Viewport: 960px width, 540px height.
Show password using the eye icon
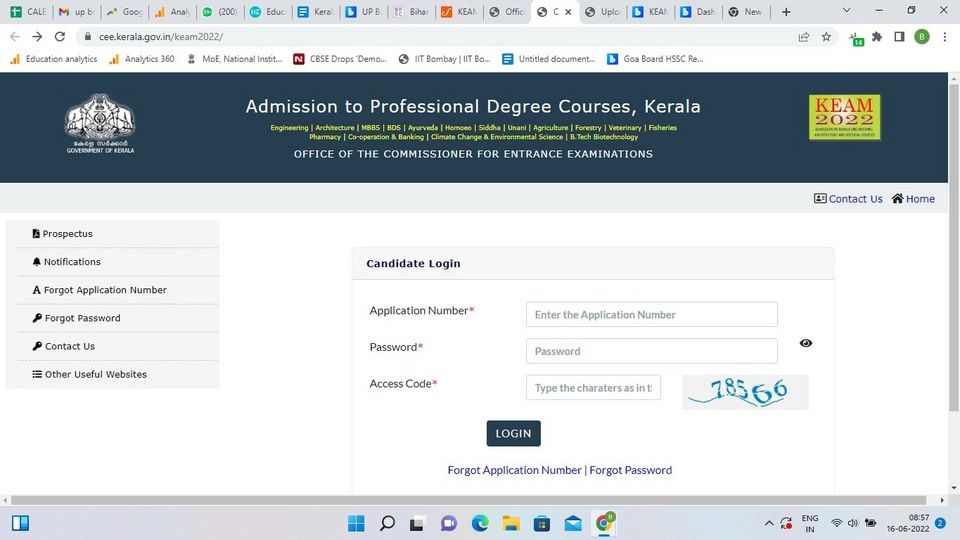point(806,343)
